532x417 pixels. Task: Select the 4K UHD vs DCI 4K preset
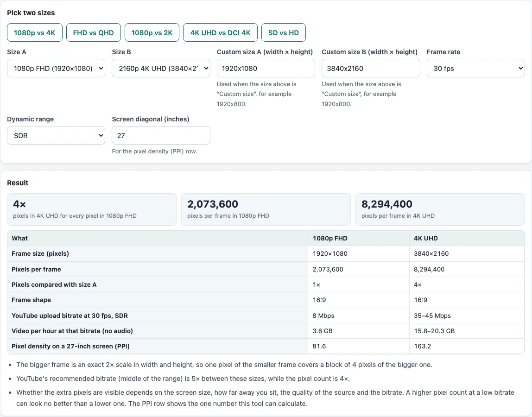pos(220,32)
